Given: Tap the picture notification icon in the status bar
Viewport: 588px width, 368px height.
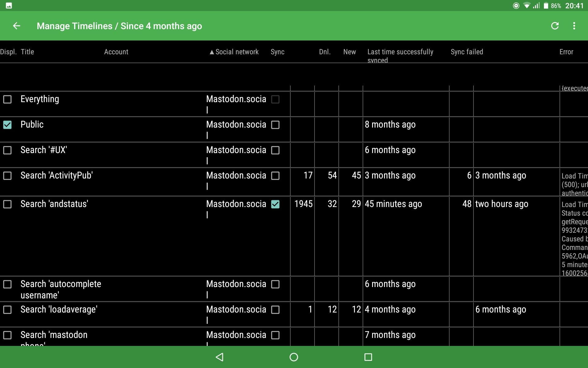Looking at the screenshot, I should (9, 6).
